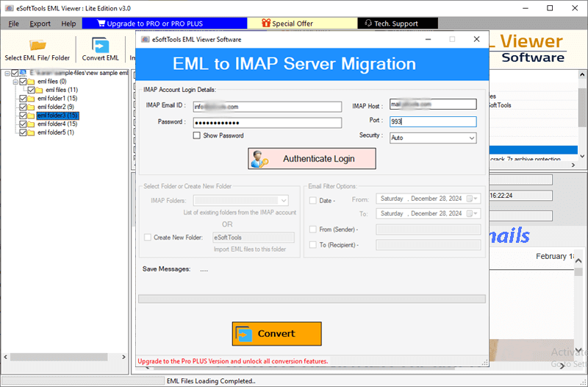Click Upgrade to PRO or PRO PLUS
This screenshot has height=387, width=588.
(x=165, y=24)
